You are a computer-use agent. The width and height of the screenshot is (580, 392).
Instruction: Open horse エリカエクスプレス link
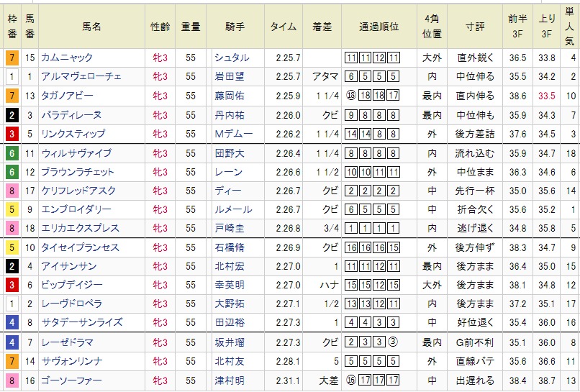click(81, 228)
